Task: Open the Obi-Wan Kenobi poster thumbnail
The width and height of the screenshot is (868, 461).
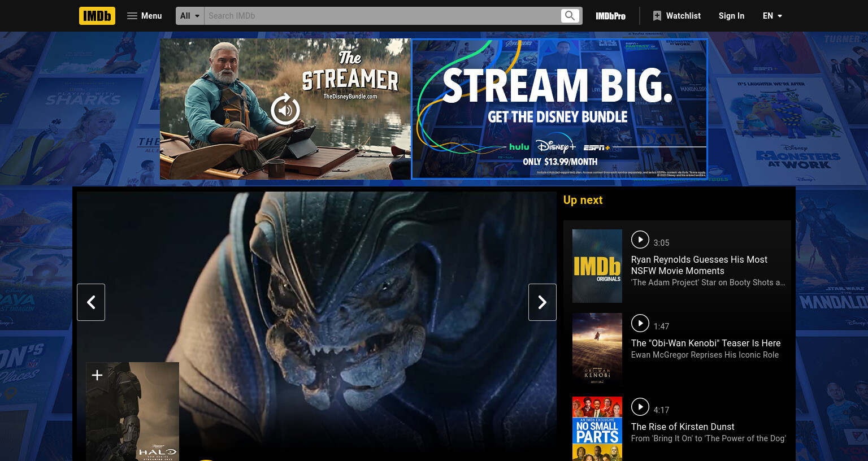Action: [x=597, y=350]
